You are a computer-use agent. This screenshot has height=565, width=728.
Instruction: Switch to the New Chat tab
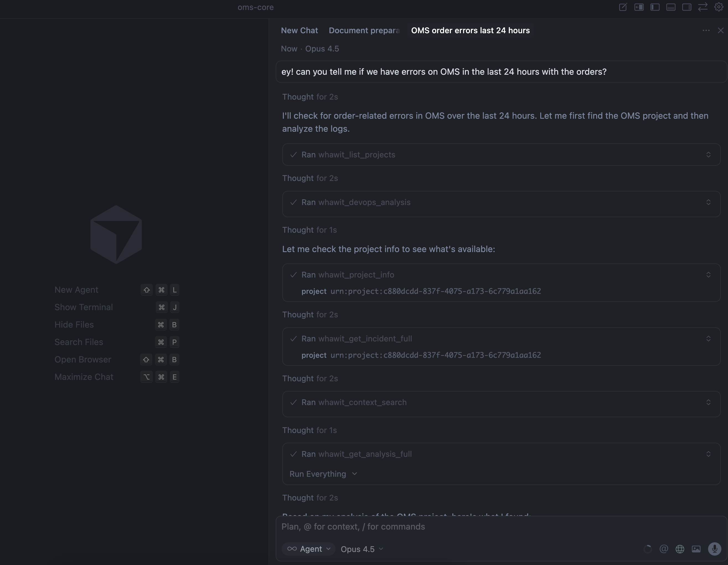pos(299,30)
